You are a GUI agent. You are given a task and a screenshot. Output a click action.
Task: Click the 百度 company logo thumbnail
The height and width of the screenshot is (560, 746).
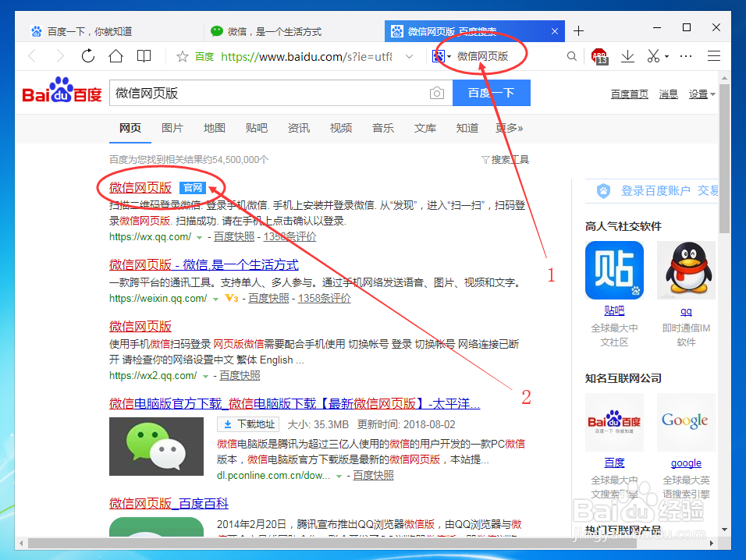[614, 422]
